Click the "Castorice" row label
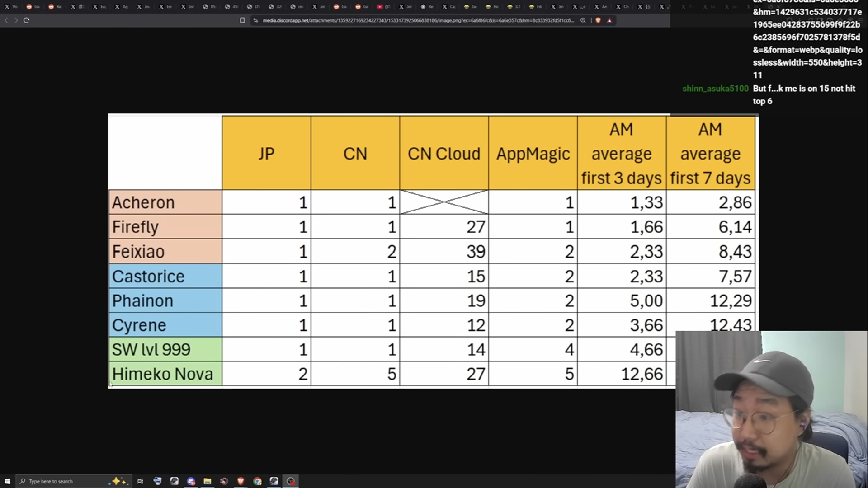 click(165, 276)
